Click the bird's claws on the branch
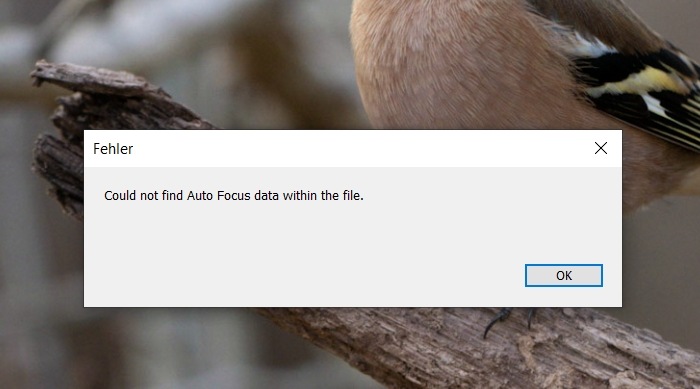 [x=507, y=320]
